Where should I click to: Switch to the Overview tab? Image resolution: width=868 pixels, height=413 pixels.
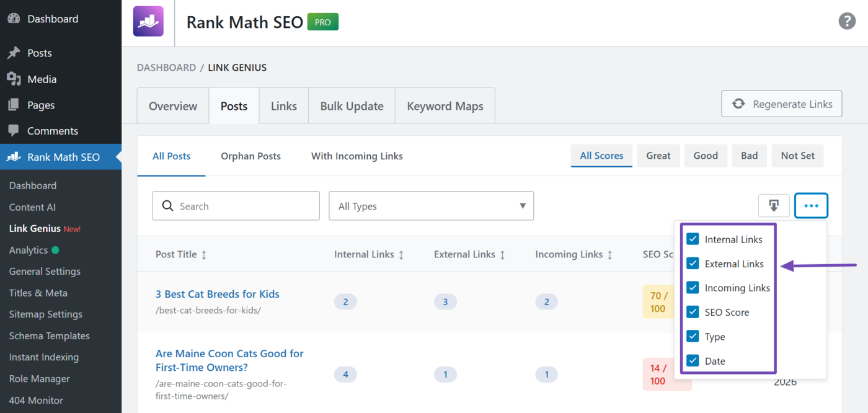click(173, 106)
